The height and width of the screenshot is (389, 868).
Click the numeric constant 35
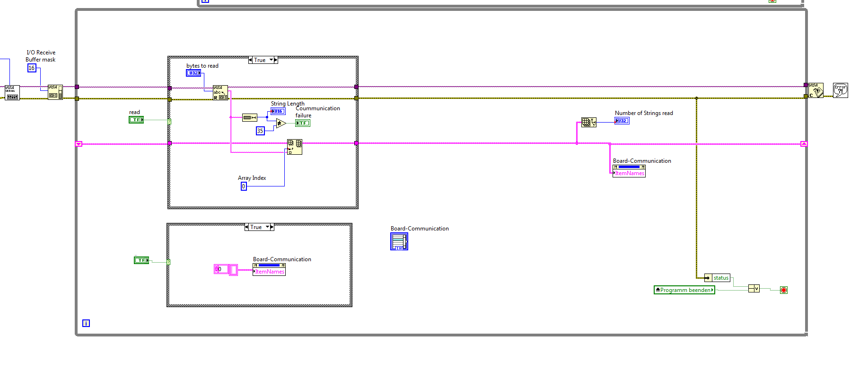260,131
